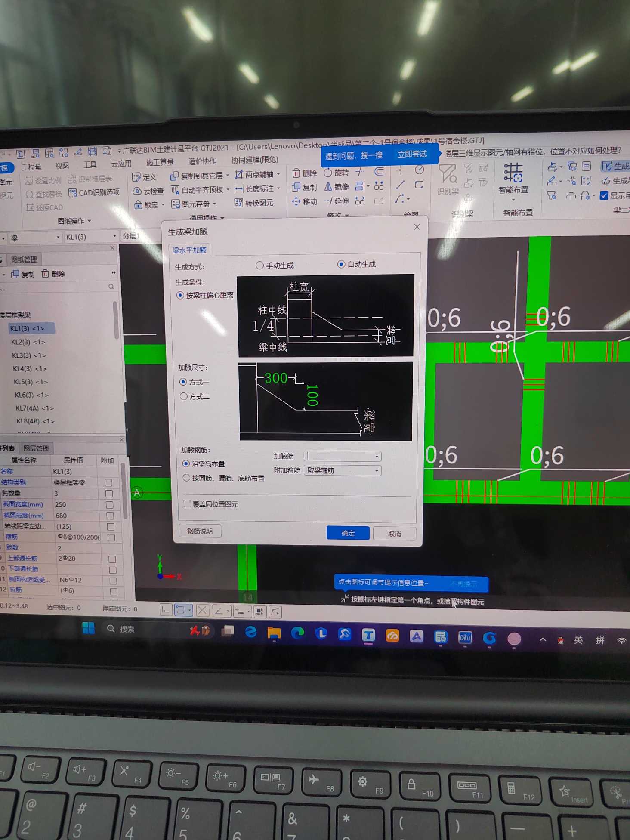Select 按面筋、腰筋、底筋布置 option
Viewport: 630px width, 840px height.
(224, 478)
